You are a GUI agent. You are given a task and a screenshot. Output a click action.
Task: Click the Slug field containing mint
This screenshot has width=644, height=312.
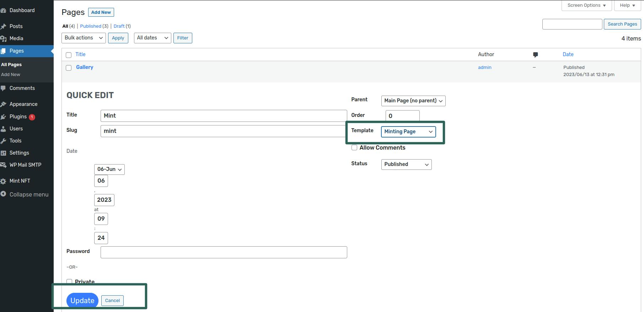(224, 131)
